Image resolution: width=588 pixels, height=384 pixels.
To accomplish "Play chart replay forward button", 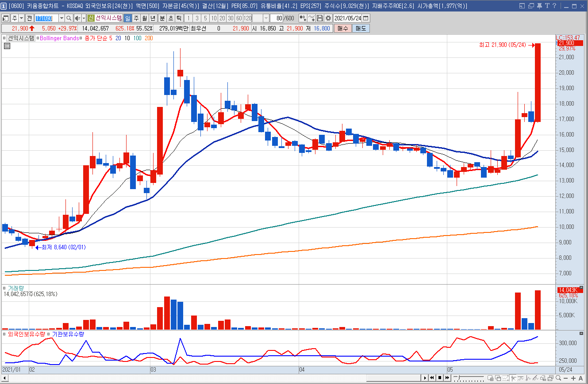I will coord(425,378).
